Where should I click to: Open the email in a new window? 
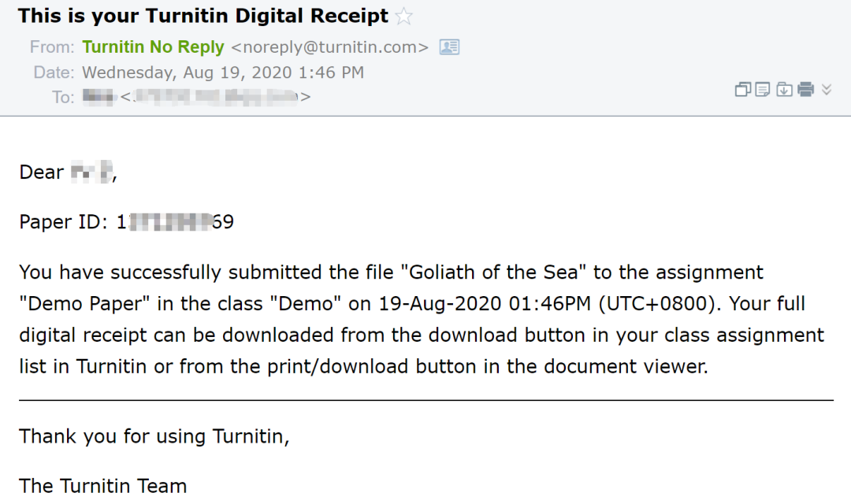pos(742,90)
